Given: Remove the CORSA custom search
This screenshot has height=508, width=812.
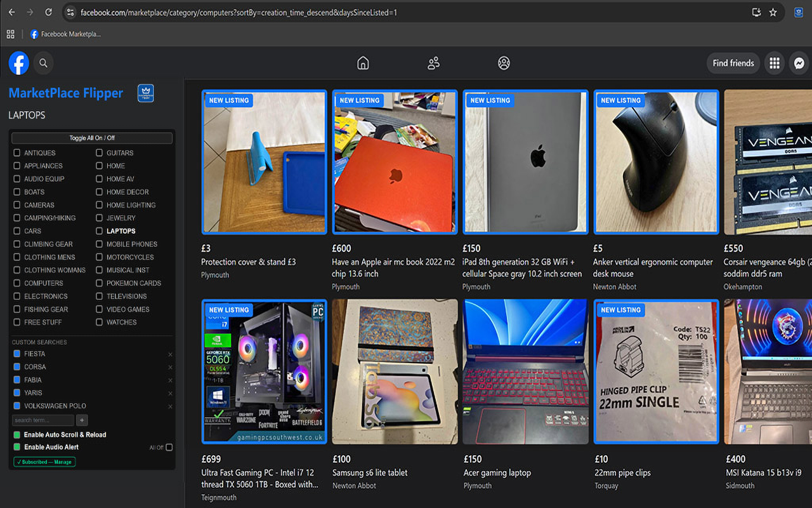Looking at the screenshot, I should (x=170, y=367).
